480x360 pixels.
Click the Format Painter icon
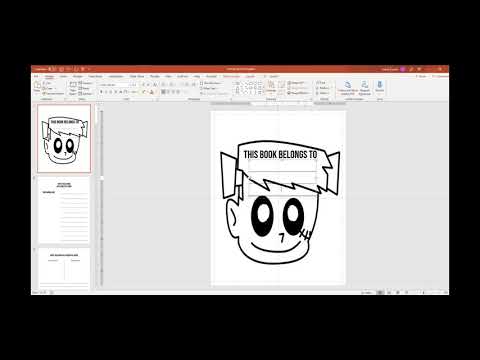53,93
